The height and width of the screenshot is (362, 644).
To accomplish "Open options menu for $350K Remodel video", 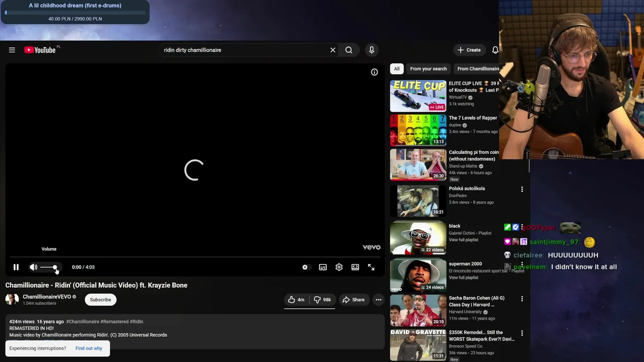I will pos(522,333).
